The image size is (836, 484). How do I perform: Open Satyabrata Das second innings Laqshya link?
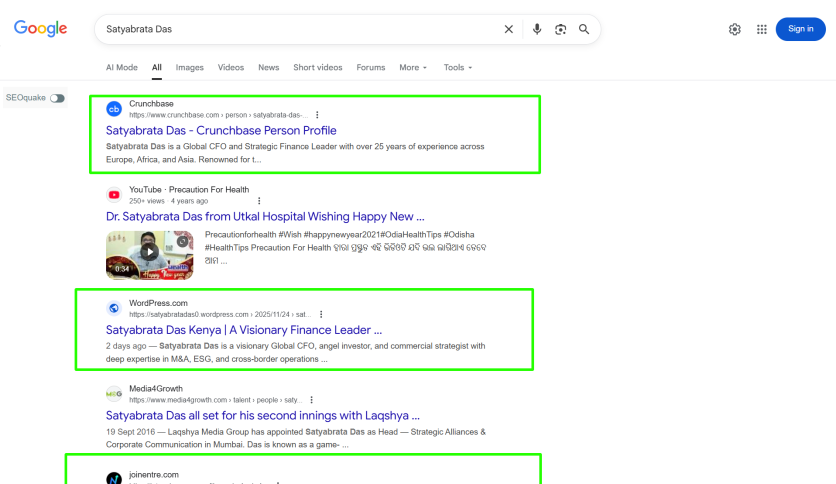point(262,416)
